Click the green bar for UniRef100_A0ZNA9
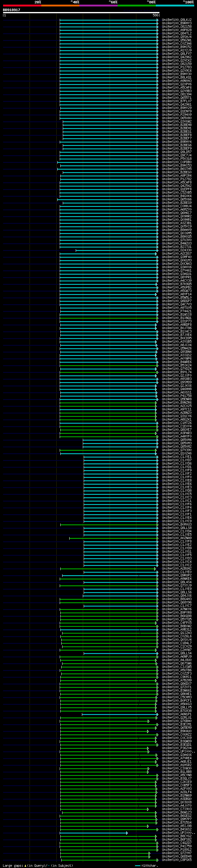197x868 pixels. coord(114,538)
